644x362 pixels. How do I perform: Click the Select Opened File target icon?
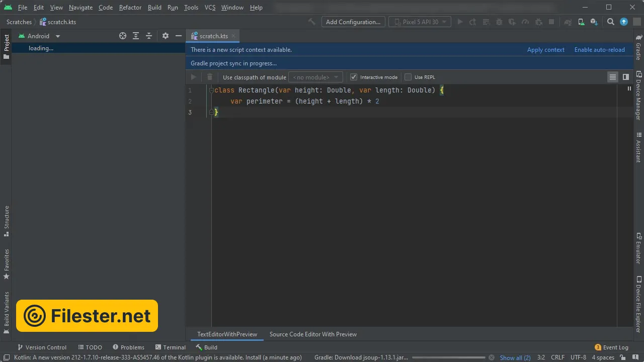point(123,36)
